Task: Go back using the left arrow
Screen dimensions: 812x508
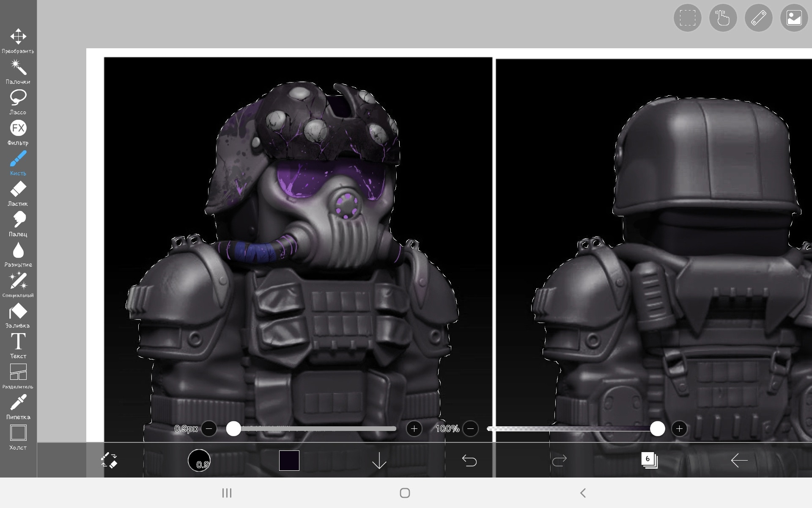Action: pyautogui.click(x=739, y=460)
